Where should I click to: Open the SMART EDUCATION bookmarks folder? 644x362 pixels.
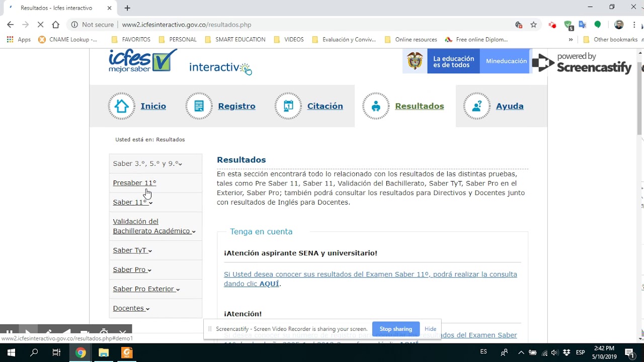click(235, 39)
